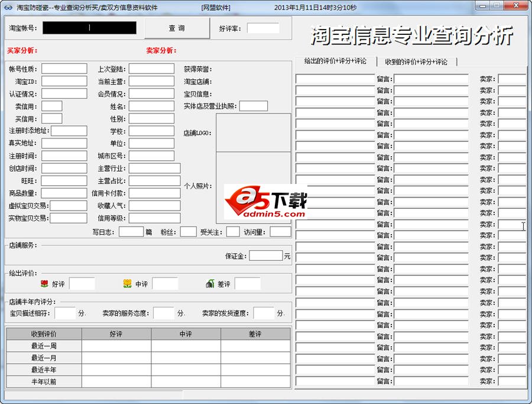The height and width of the screenshot is (404, 532).
Task: Click the 真实地址 field
Action: pyautogui.click(x=64, y=143)
